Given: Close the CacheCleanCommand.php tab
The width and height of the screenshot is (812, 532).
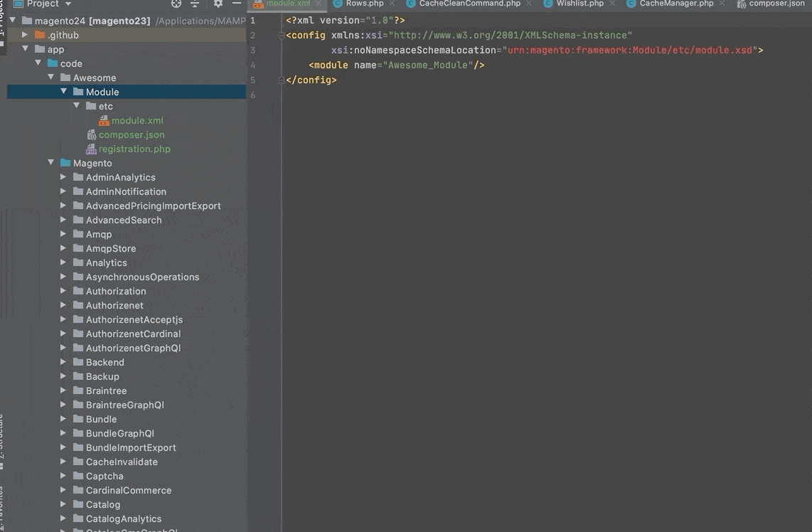Looking at the screenshot, I should point(530,4).
